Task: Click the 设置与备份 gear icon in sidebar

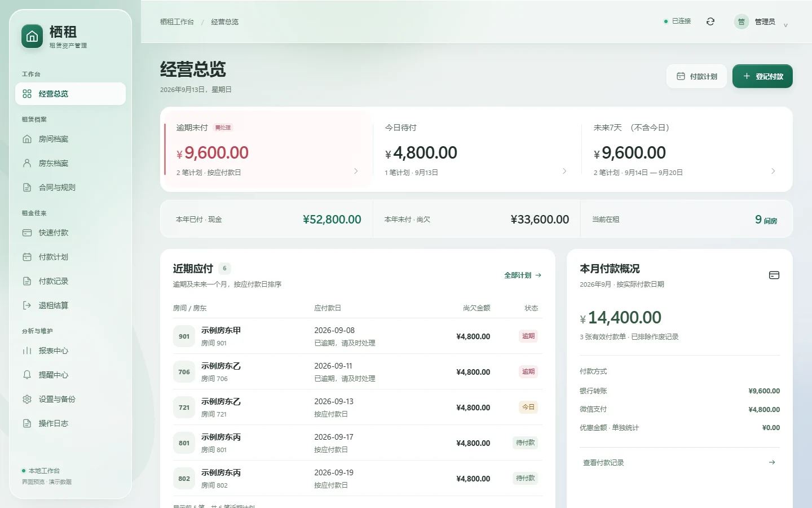Action: [27, 399]
